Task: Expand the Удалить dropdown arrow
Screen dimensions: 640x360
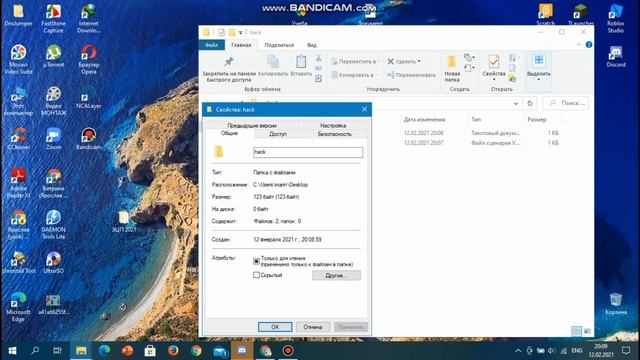Action: tap(419, 62)
